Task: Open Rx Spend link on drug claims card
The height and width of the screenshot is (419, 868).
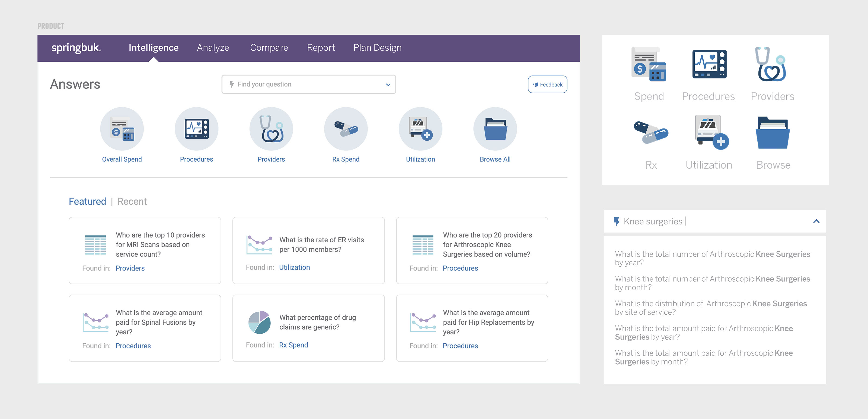Action: pos(293,345)
